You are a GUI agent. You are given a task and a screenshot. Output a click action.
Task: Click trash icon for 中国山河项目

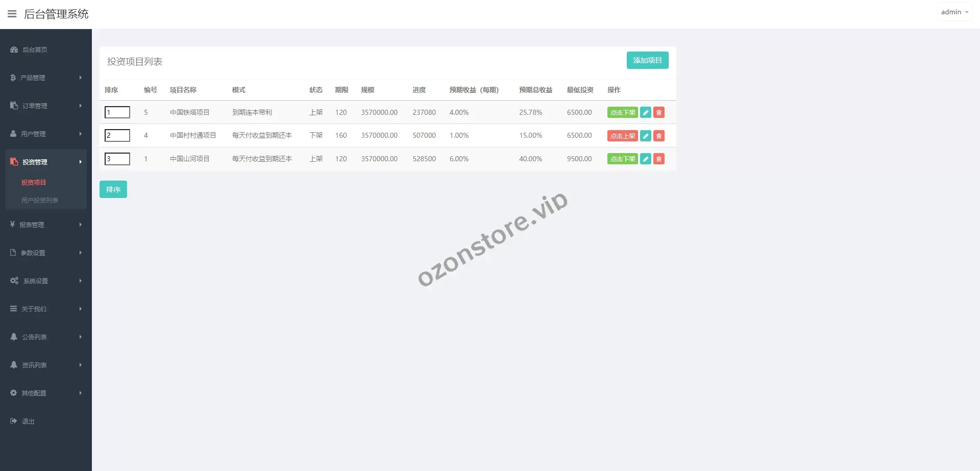(659, 159)
